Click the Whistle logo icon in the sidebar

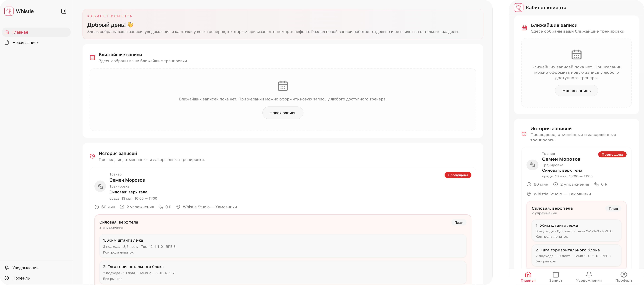coord(9,11)
